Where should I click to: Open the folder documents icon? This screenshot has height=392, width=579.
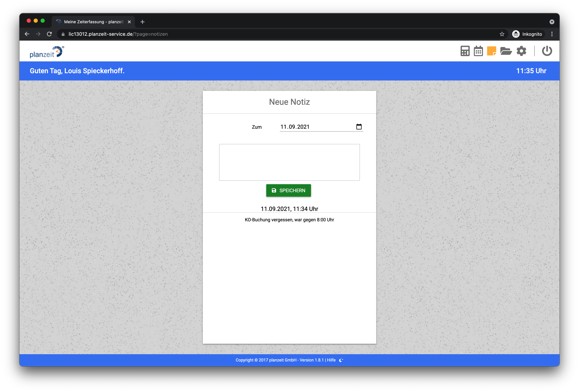coord(506,51)
